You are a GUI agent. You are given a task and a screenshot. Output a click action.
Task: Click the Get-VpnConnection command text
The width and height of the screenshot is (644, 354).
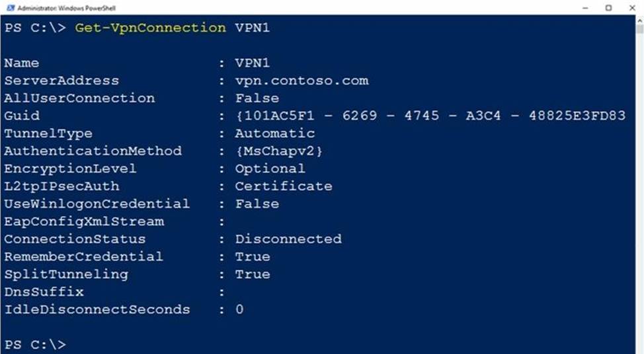150,28
